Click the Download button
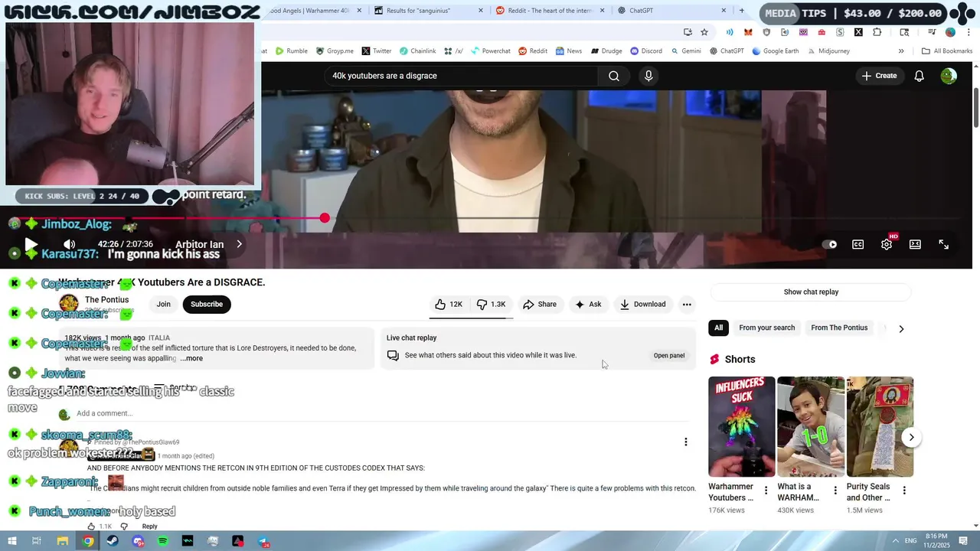The image size is (980, 551). (642, 304)
